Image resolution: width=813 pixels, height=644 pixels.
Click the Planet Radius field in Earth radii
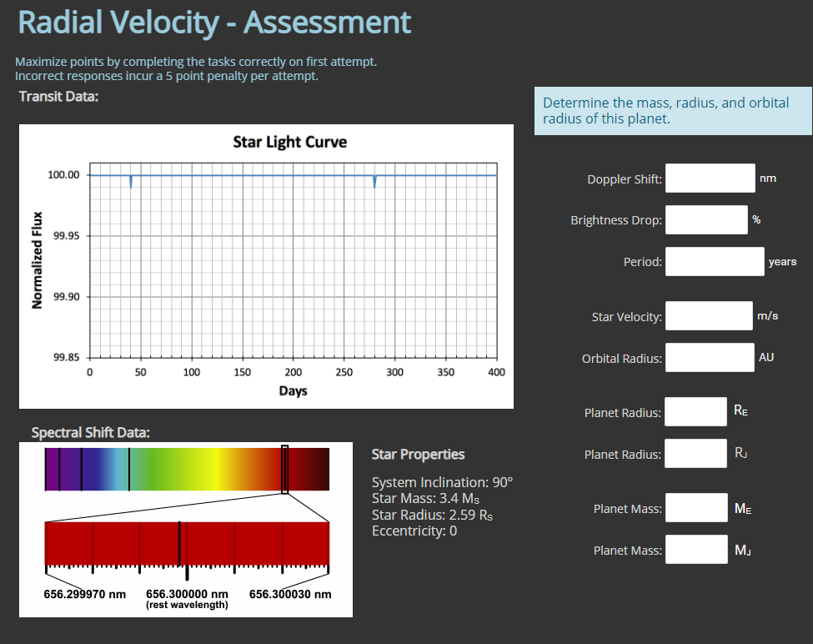pos(695,411)
